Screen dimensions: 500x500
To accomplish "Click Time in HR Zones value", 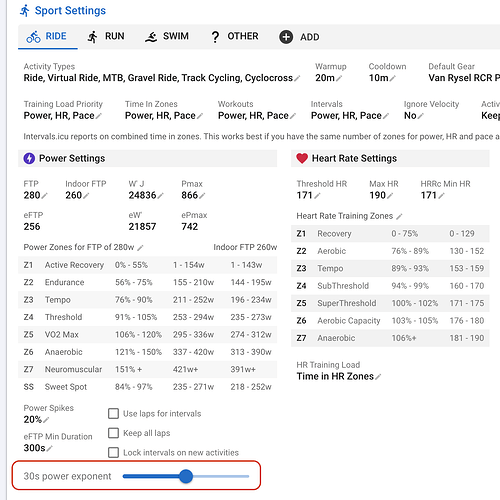I will coord(335,376).
